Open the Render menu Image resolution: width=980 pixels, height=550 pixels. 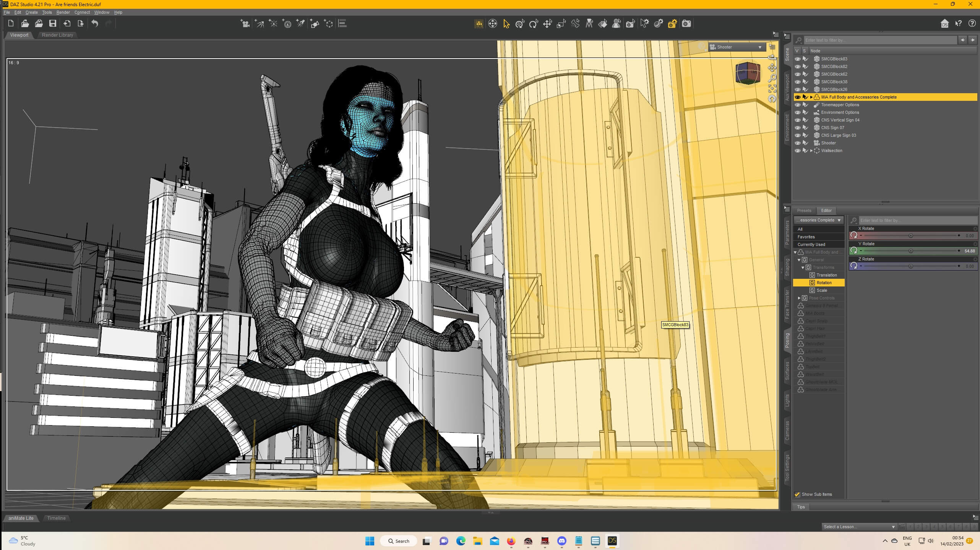tap(63, 12)
